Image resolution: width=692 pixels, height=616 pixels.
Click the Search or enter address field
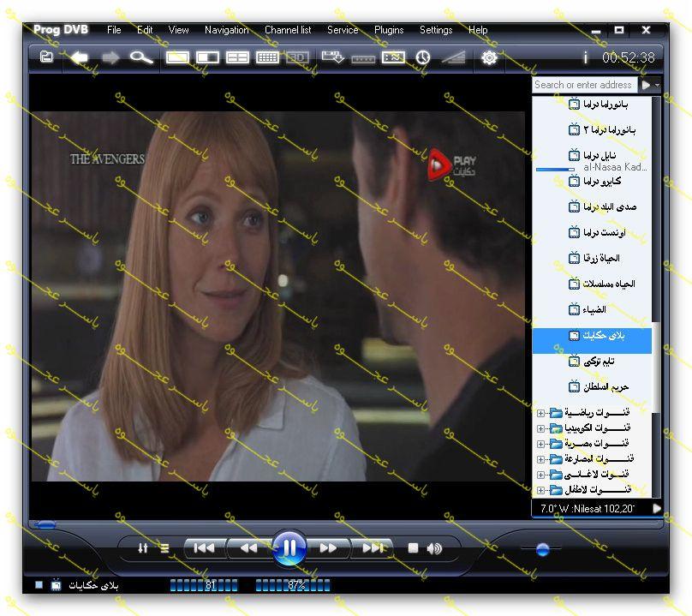tap(584, 84)
